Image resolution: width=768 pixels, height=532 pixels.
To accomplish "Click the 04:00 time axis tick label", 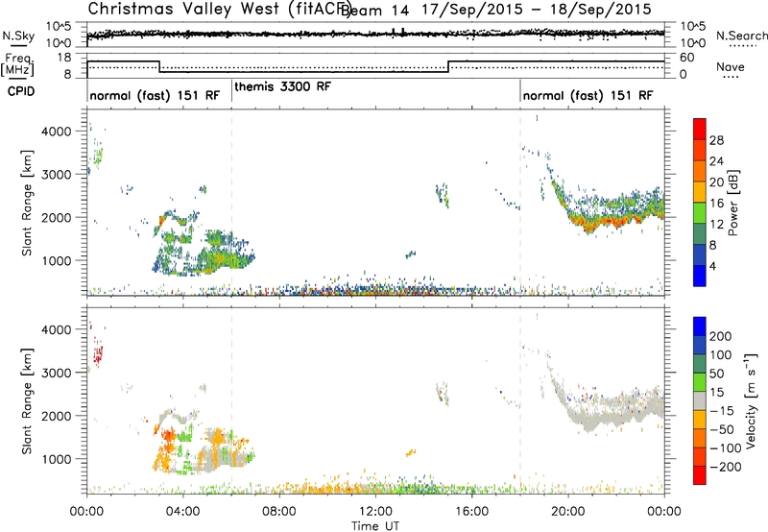I will click(x=182, y=512).
